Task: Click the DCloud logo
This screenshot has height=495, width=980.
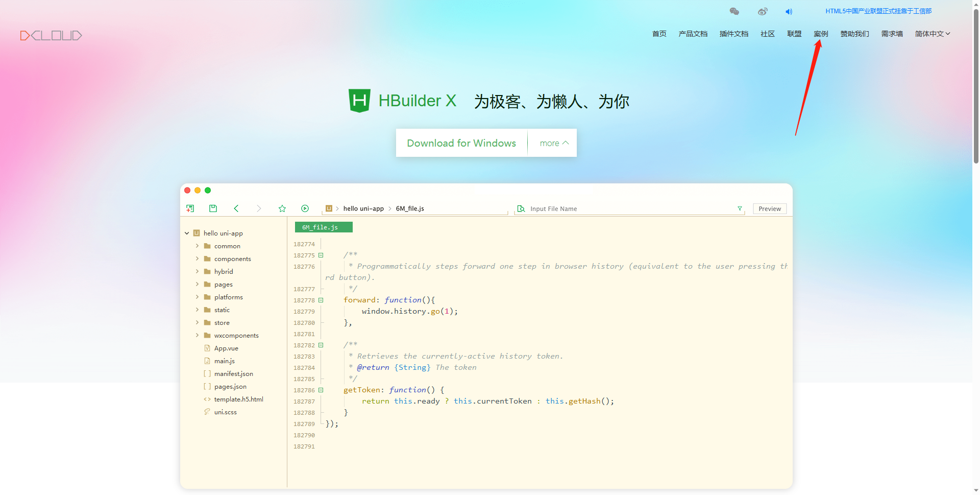Action: pos(51,35)
